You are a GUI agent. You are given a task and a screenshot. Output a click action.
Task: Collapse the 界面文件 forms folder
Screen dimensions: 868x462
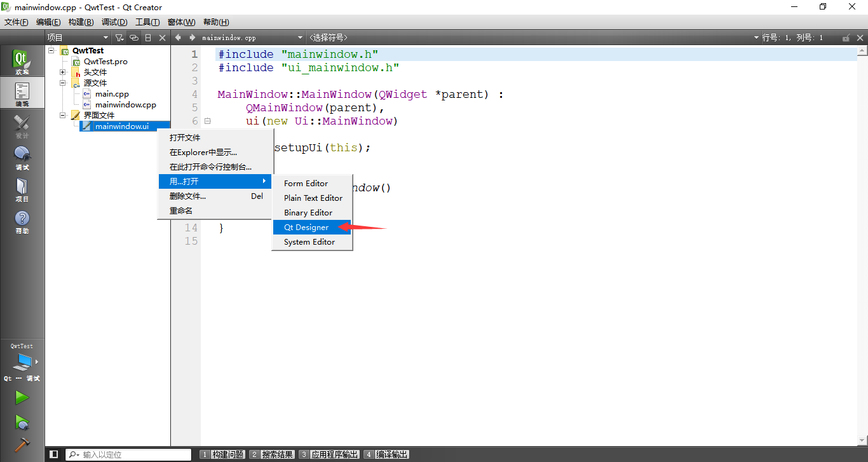[x=63, y=116]
